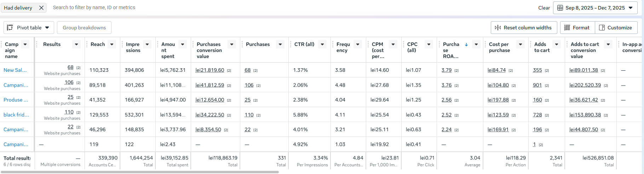Image resolution: width=644 pixels, height=174 pixels.
Task: Clear all applied filters
Action: click(x=544, y=8)
